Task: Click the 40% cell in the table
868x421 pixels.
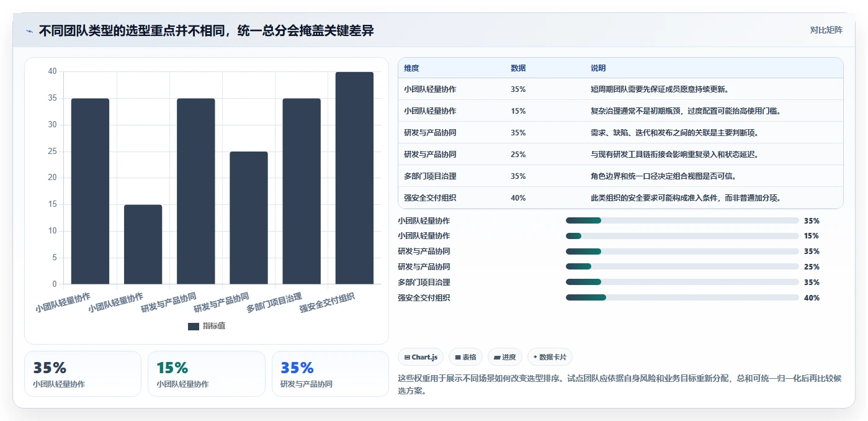Action: (518, 198)
